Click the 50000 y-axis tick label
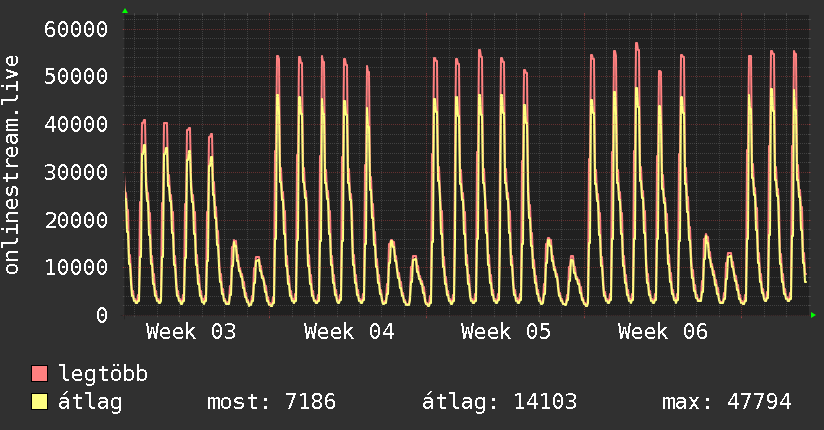This screenshot has width=824, height=430. (76, 76)
